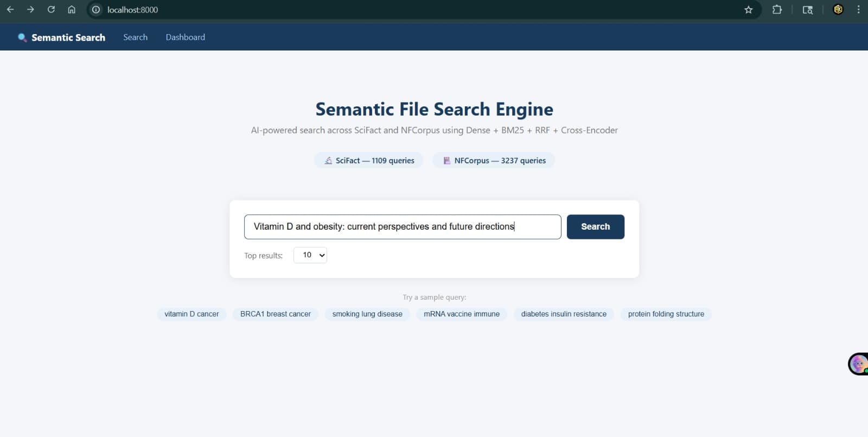Viewport: 868px width, 437px height.
Task: Open the Top results dropdown
Action: [x=310, y=255]
